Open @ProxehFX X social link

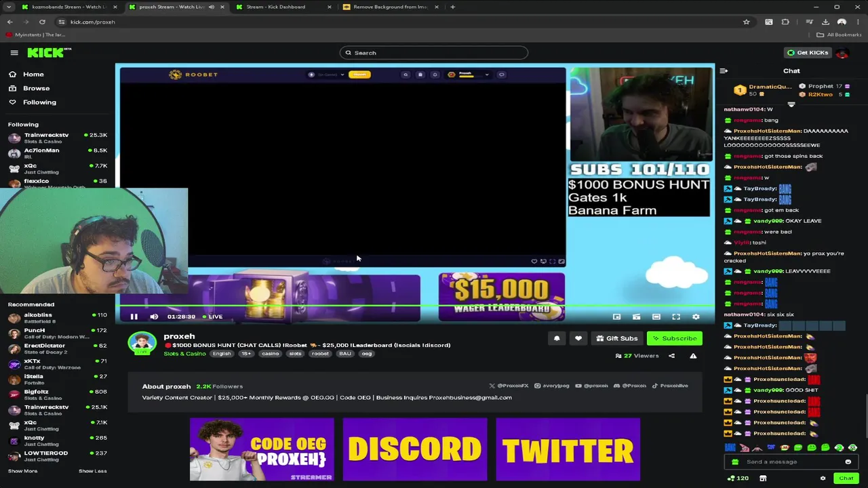pyautogui.click(x=509, y=386)
